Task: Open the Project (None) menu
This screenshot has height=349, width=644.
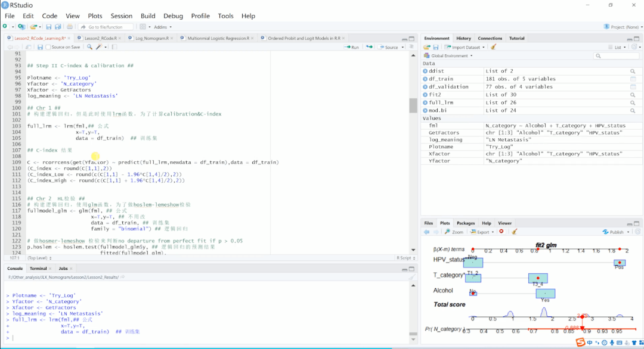Action: pos(623,27)
